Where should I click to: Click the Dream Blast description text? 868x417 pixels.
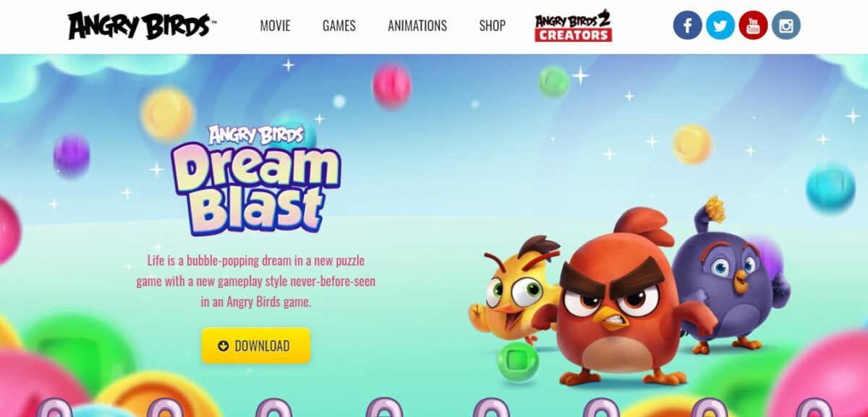256,282
